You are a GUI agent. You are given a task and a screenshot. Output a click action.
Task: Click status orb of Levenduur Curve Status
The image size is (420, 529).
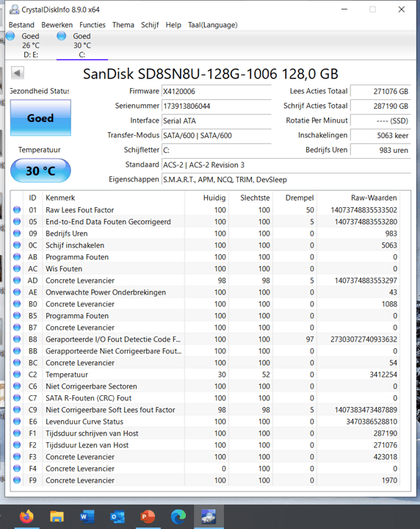[17, 422]
